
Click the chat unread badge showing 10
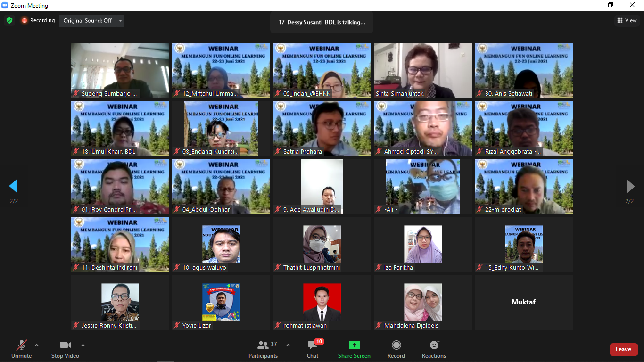click(x=319, y=342)
